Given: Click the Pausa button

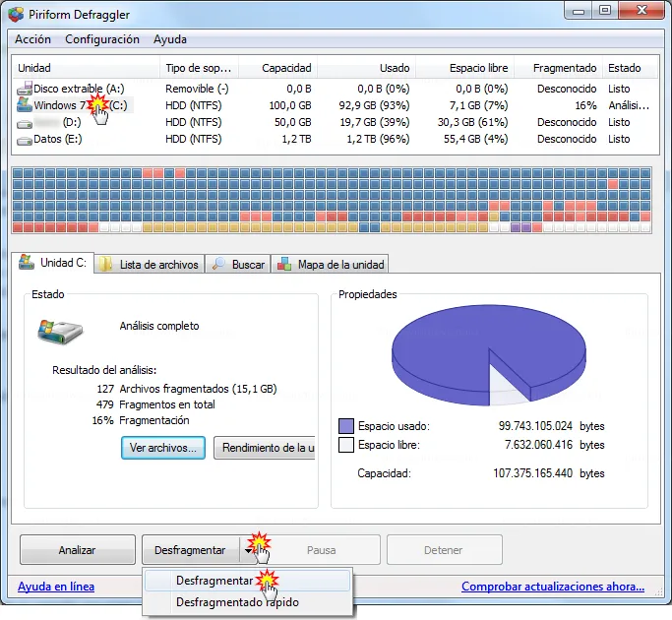Looking at the screenshot, I should (322, 550).
